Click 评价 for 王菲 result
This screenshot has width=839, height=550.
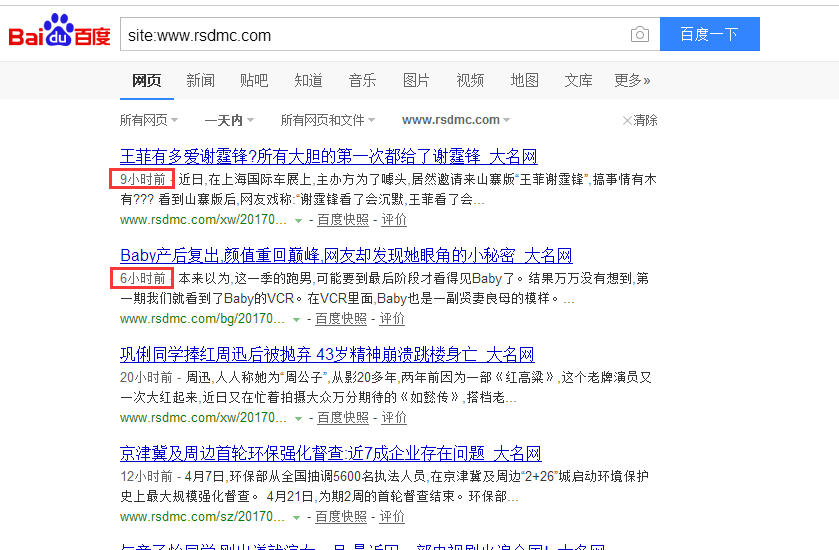coord(394,220)
